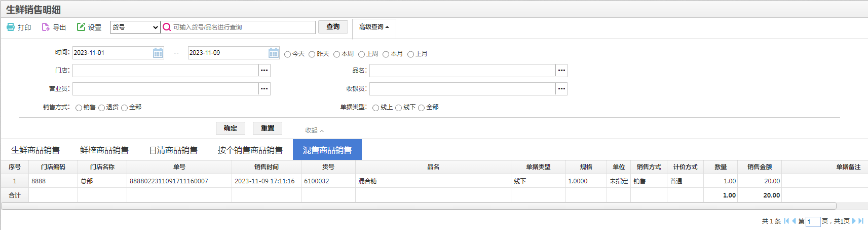Select 今天 time radio
This screenshot has width=868, height=230.
tap(287, 54)
